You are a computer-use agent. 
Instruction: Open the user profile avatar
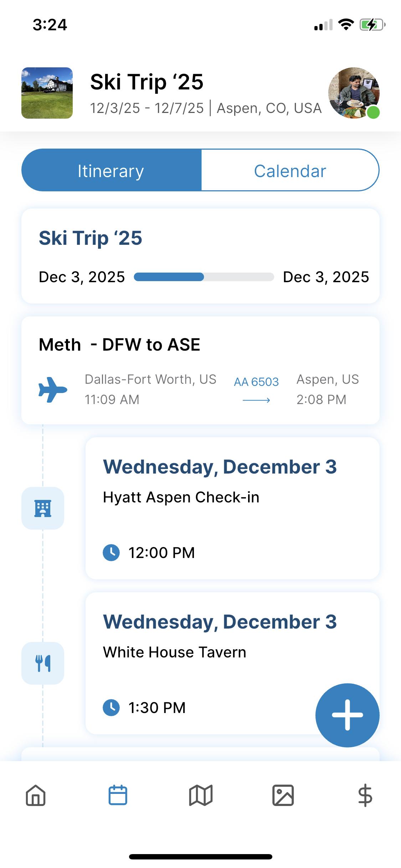click(x=354, y=93)
